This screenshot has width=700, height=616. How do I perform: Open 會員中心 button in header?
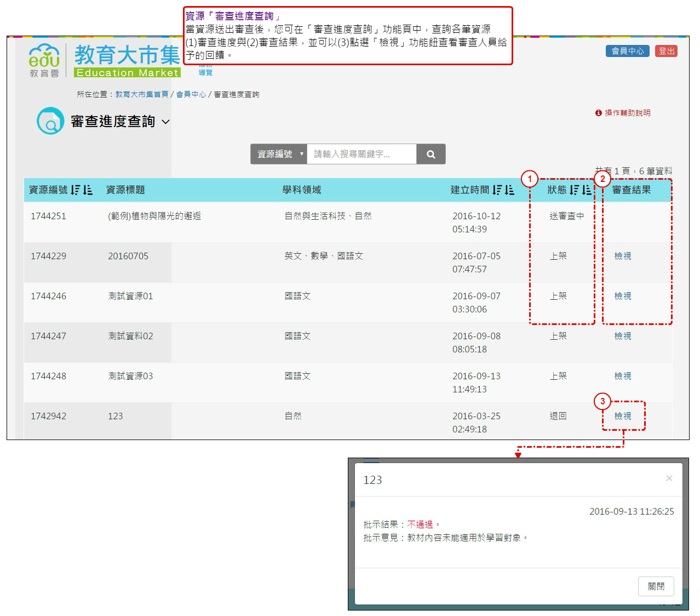point(628,51)
